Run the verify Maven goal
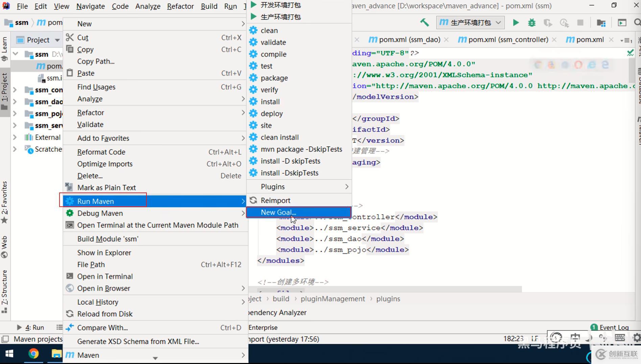The image size is (641, 364). [299, 90]
